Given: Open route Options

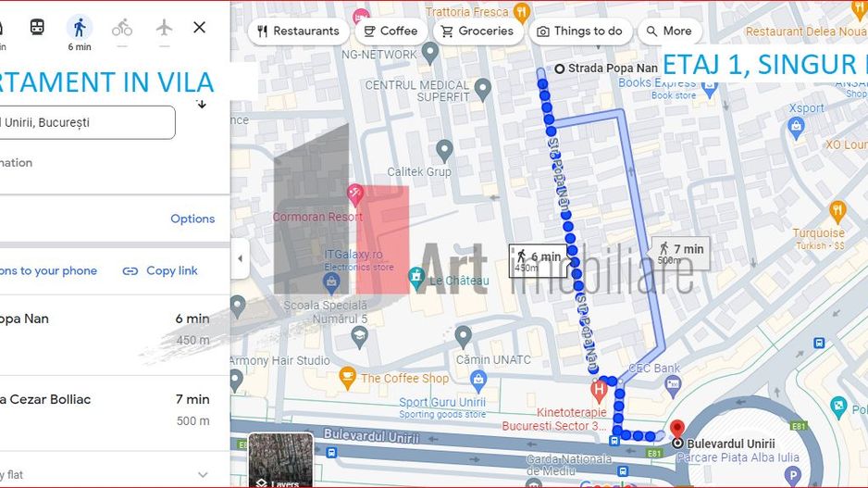Looking at the screenshot, I should 192,219.
